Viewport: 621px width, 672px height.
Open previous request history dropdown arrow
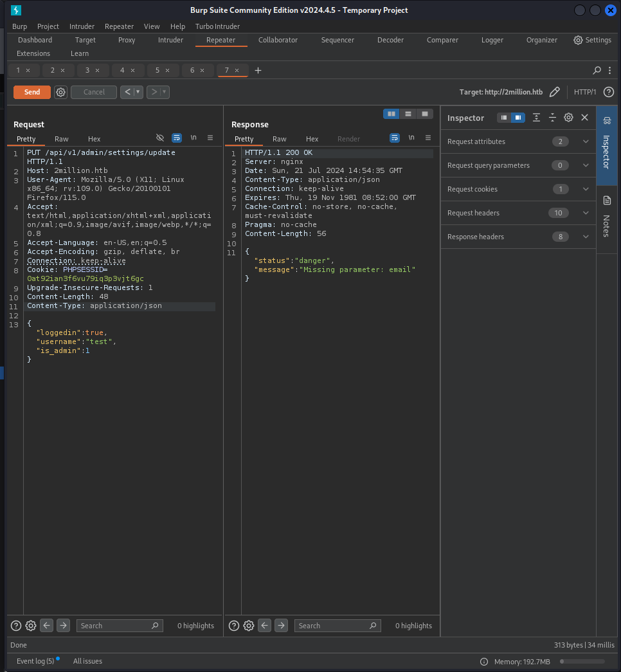pyautogui.click(x=138, y=92)
